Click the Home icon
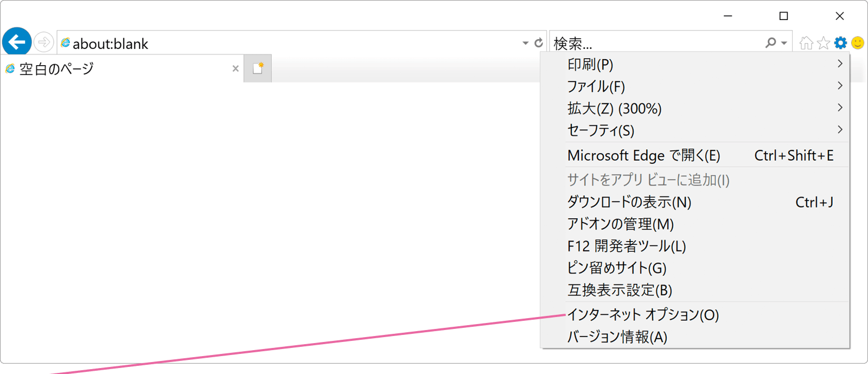 pos(806,43)
